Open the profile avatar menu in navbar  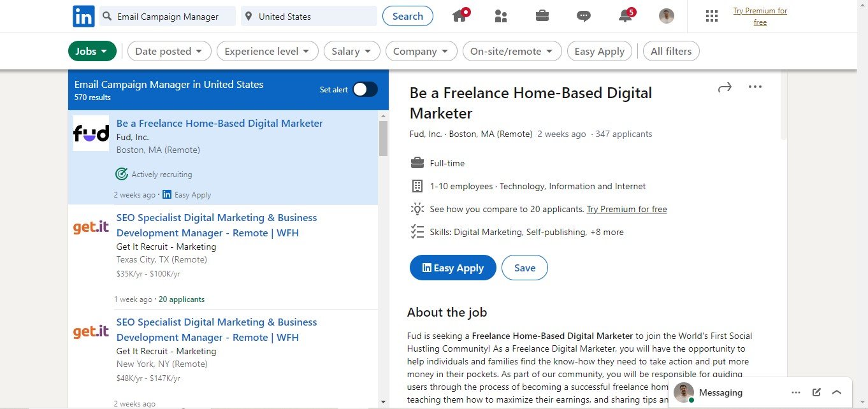point(667,16)
